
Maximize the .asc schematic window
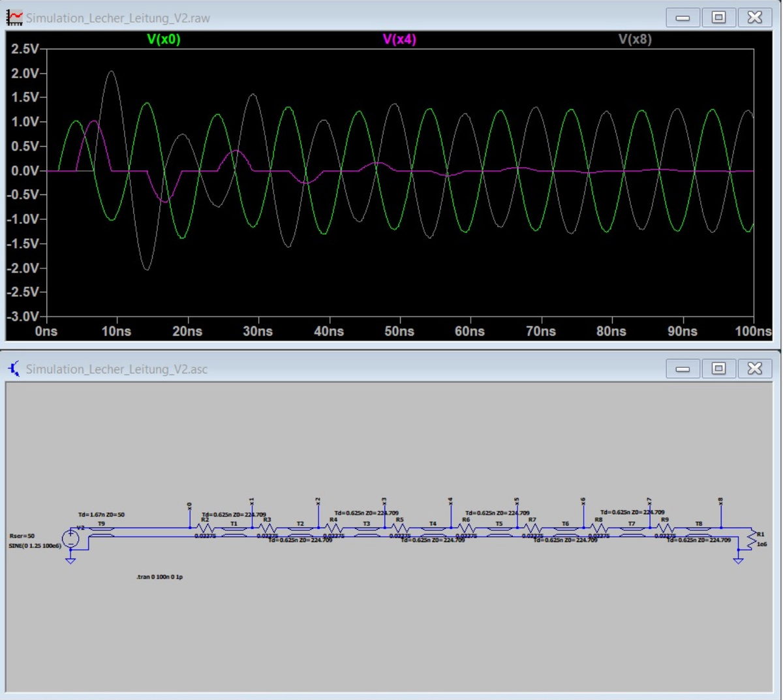(x=718, y=369)
